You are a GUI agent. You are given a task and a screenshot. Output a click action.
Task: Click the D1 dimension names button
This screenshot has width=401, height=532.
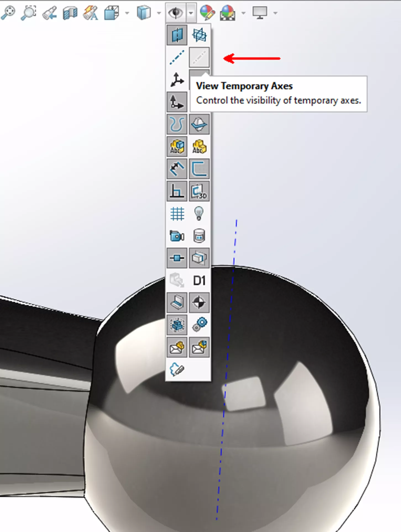[199, 281]
